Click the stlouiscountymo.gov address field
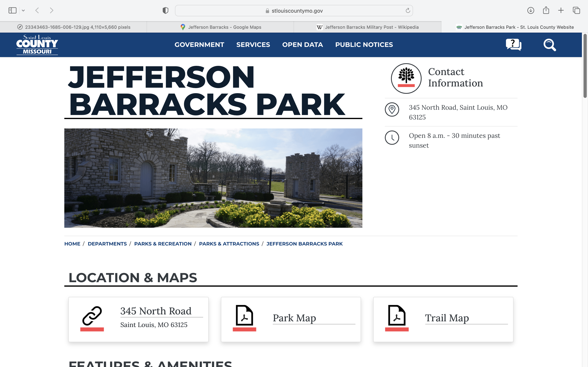Image resolution: width=588 pixels, height=367 pixels. point(297,11)
